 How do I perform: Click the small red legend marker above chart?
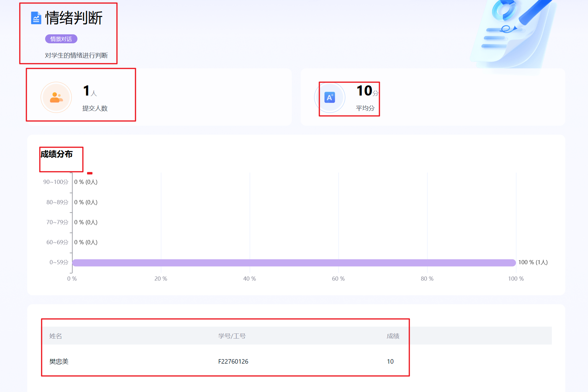pyautogui.click(x=90, y=173)
